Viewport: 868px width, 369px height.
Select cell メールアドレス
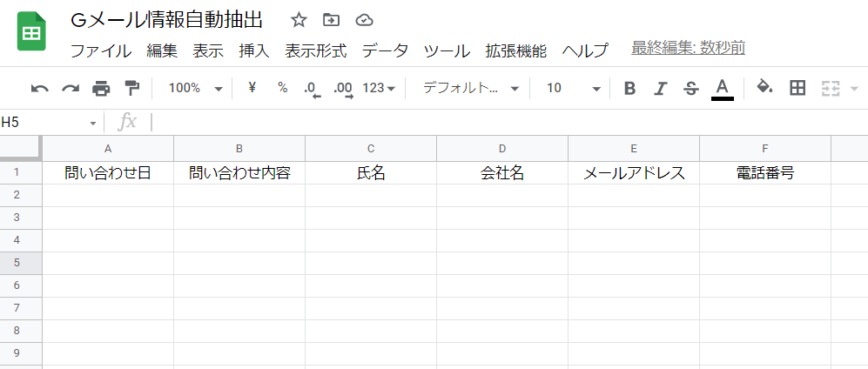pyautogui.click(x=634, y=173)
